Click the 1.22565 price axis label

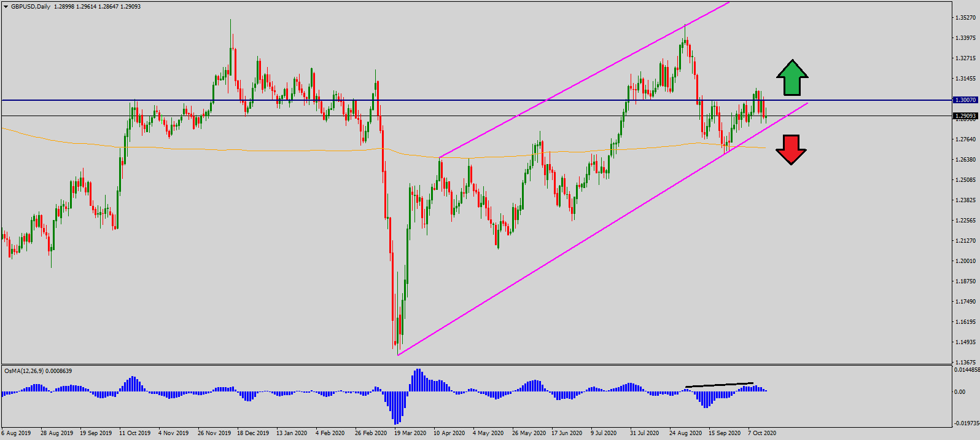point(965,221)
